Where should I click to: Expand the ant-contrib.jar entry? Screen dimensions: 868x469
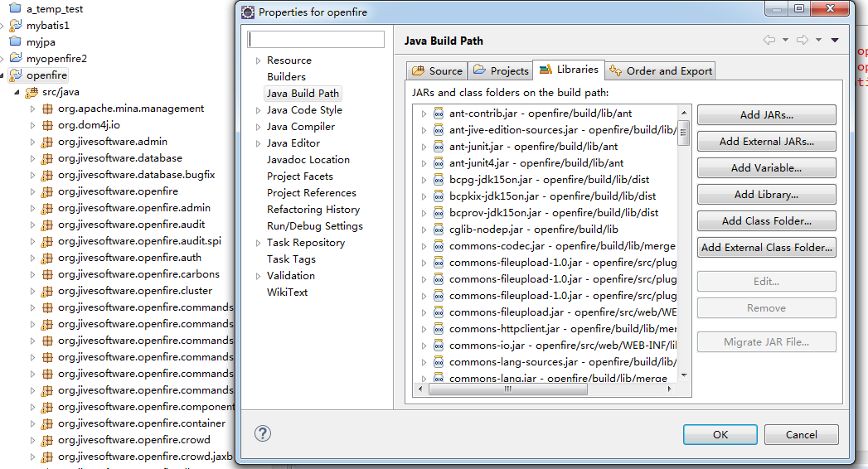click(x=424, y=114)
